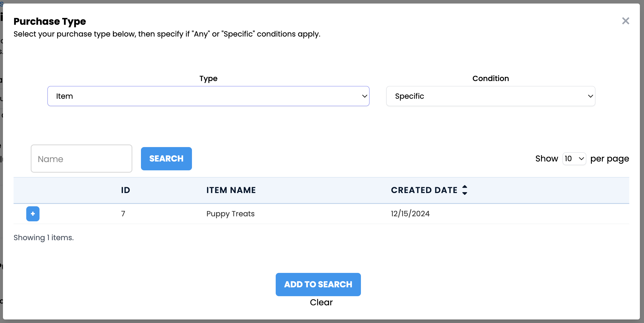
Task: Click the Condition field label
Action: (x=490, y=78)
